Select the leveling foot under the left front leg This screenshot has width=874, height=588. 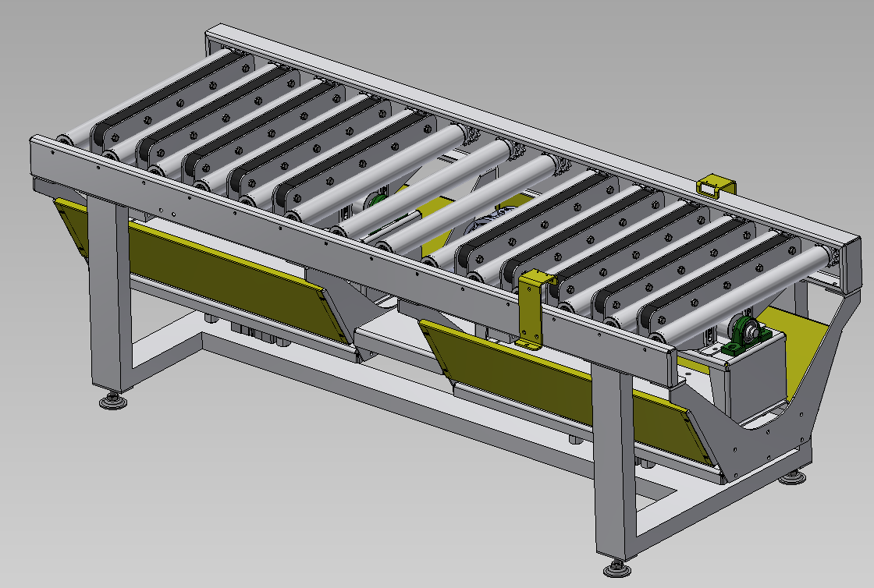[x=112, y=400]
